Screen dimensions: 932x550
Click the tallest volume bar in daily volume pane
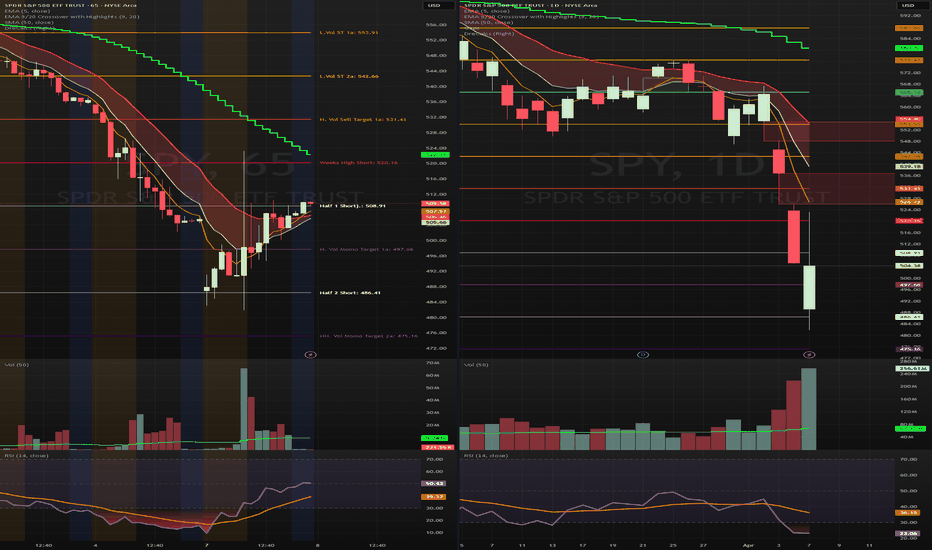coord(808,409)
